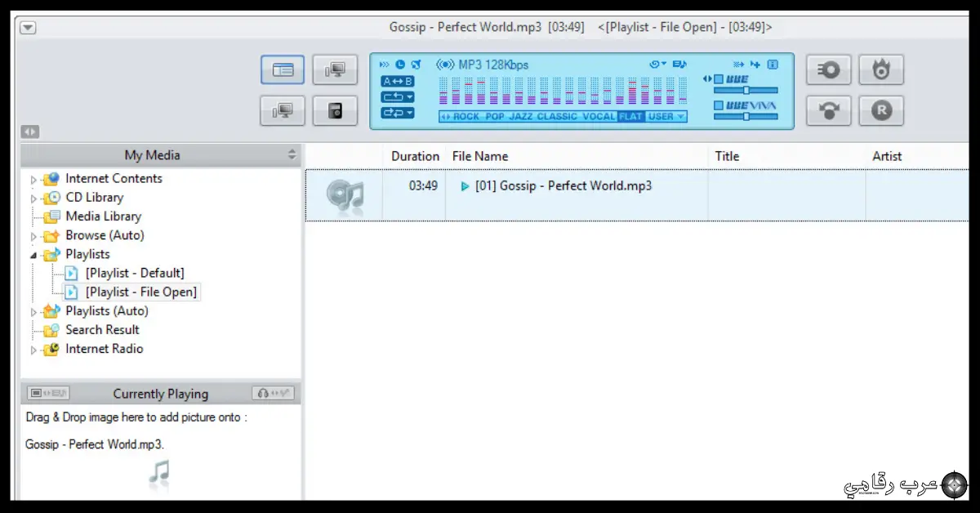Toggle the A↔B repeat mode

pos(396,81)
